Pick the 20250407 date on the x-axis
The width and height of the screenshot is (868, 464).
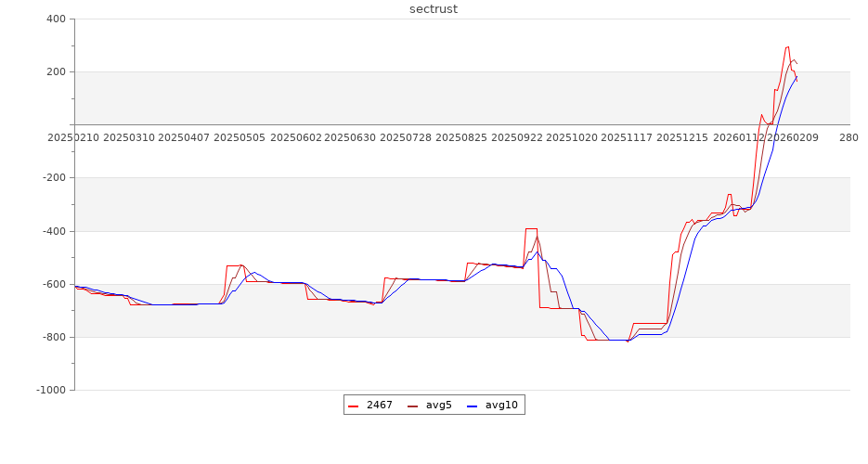click(x=184, y=137)
